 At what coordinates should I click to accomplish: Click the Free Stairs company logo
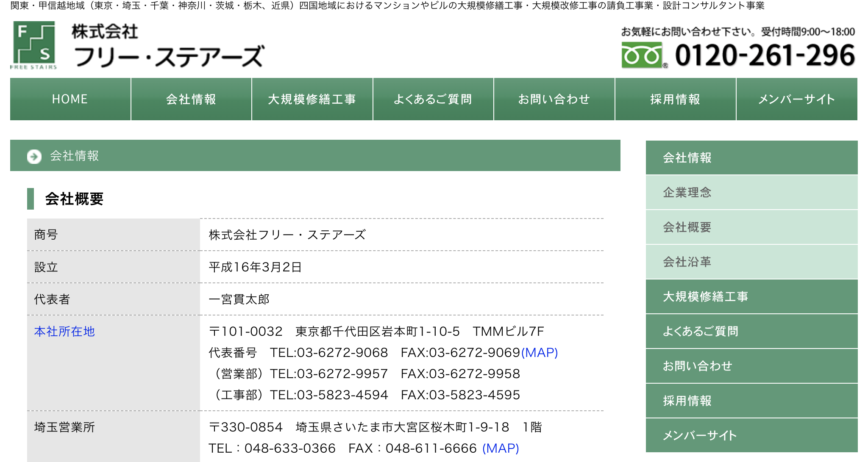(x=34, y=47)
